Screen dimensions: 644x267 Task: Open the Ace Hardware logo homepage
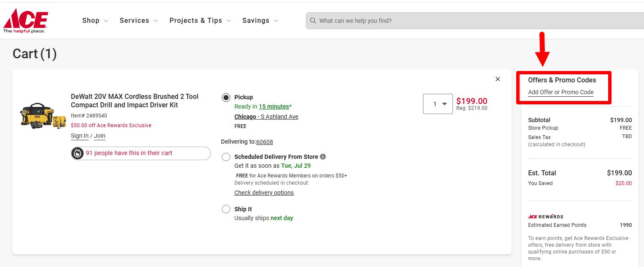(x=25, y=21)
